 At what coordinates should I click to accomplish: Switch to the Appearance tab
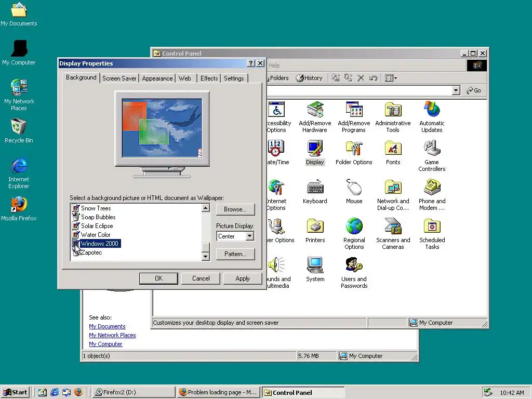tap(157, 78)
